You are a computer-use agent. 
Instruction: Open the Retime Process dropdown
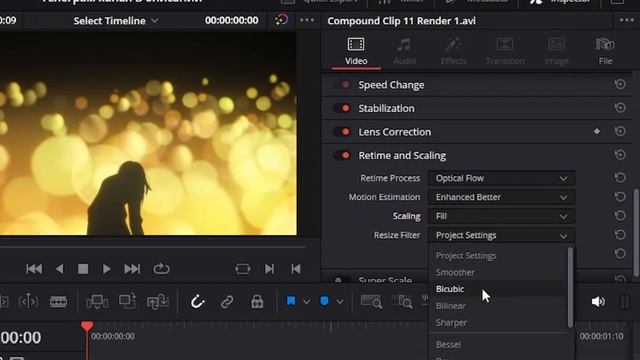pyautogui.click(x=501, y=178)
